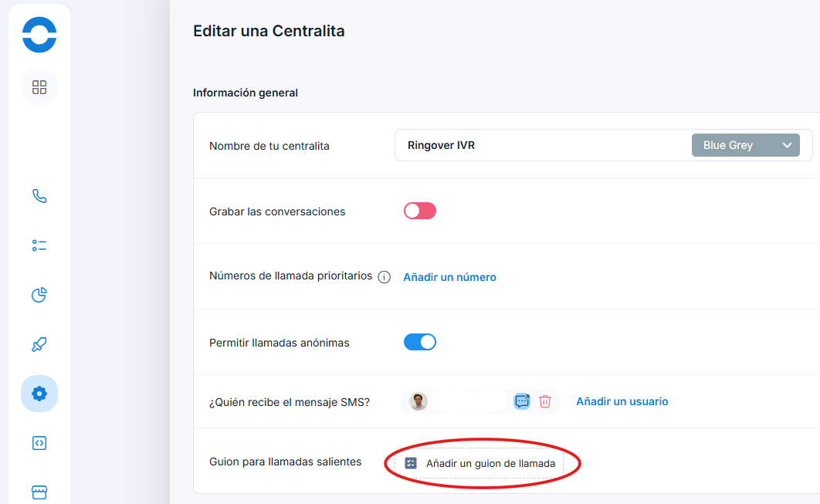This screenshot has width=820, height=504.
Task: Click the chevron arrow on Blue Grey selector
Action: [787, 145]
